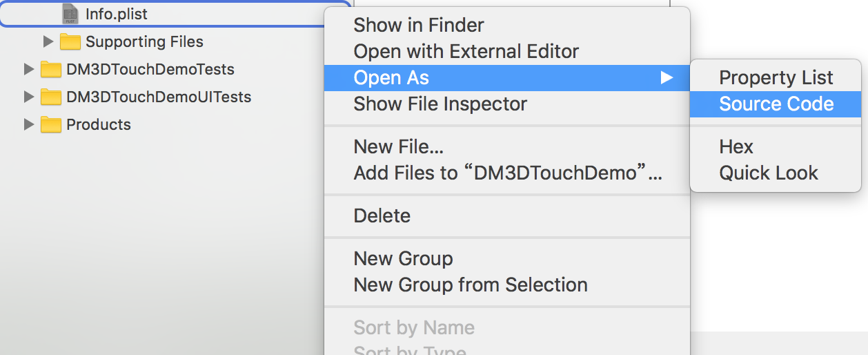Image resolution: width=868 pixels, height=355 pixels.
Task: Click Add Files to "DM3DTouchDemo"…
Action: click(508, 173)
